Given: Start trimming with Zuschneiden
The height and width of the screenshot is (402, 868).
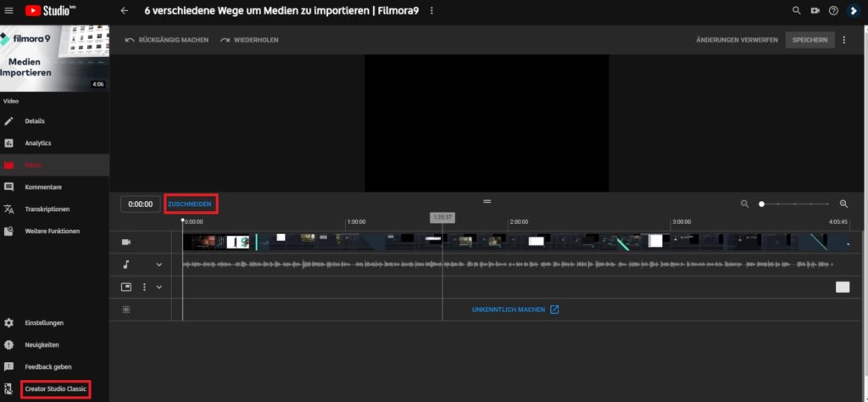Looking at the screenshot, I should point(190,204).
